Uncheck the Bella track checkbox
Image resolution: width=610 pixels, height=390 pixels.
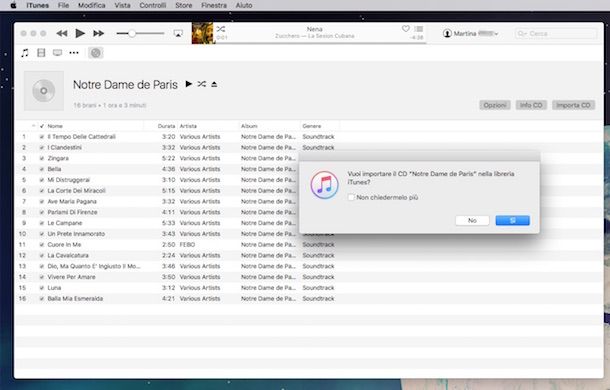coord(42,169)
